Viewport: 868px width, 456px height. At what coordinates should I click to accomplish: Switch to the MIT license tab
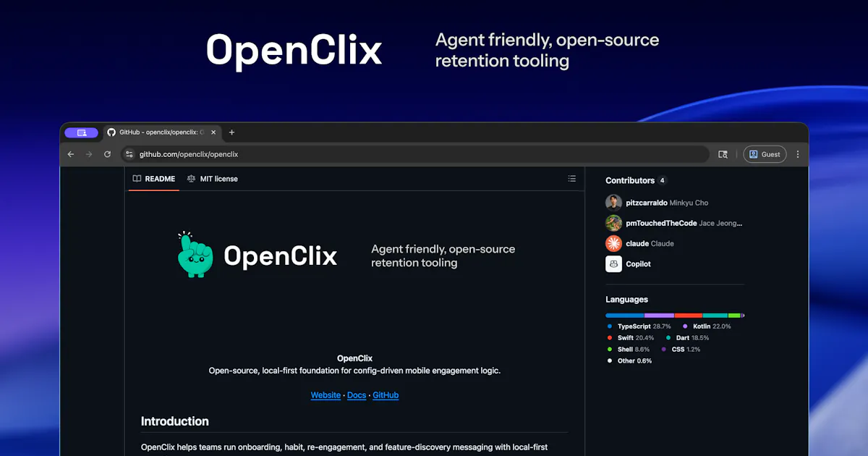pos(213,179)
